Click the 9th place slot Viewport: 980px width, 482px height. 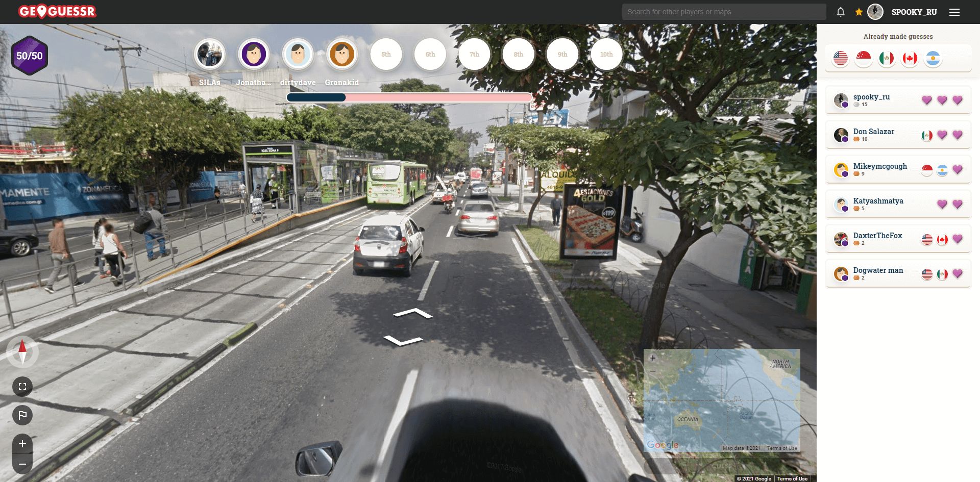click(x=562, y=55)
